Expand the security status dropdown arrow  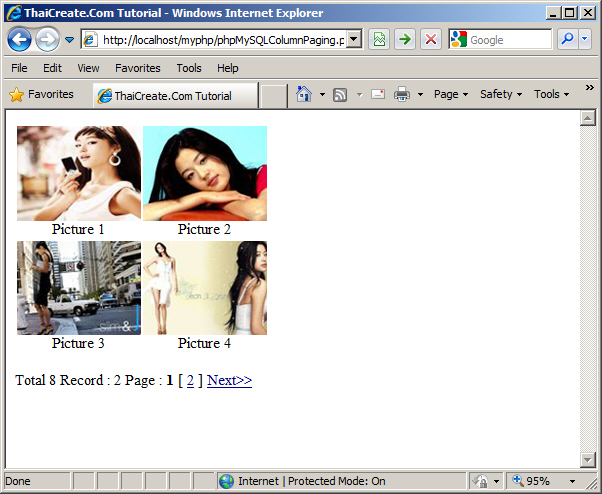pyautogui.click(x=496, y=481)
